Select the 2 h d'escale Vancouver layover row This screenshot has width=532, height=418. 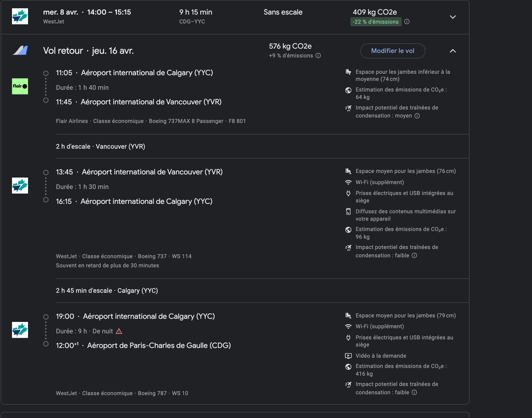click(x=101, y=146)
